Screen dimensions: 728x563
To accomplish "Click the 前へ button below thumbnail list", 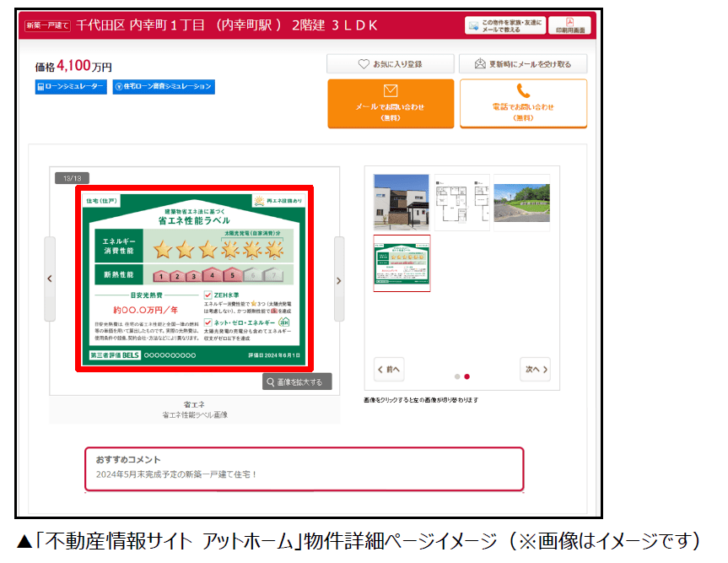I will tap(387, 369).
